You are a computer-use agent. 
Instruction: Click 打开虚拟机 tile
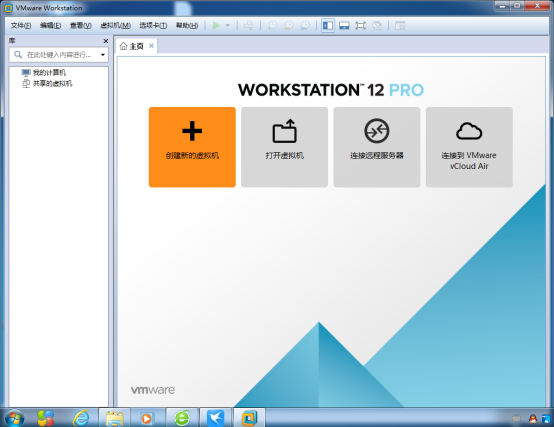point(284,147)
